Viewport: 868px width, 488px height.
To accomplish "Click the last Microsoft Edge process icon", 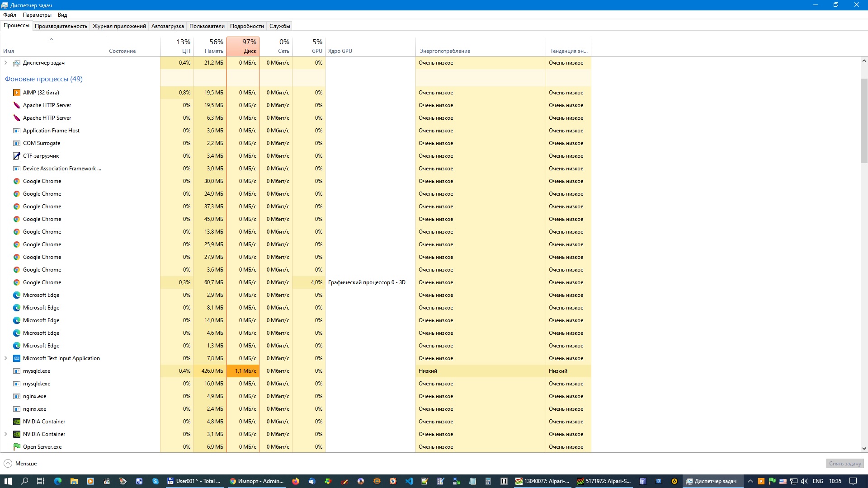I will click(x=17, y=346).
